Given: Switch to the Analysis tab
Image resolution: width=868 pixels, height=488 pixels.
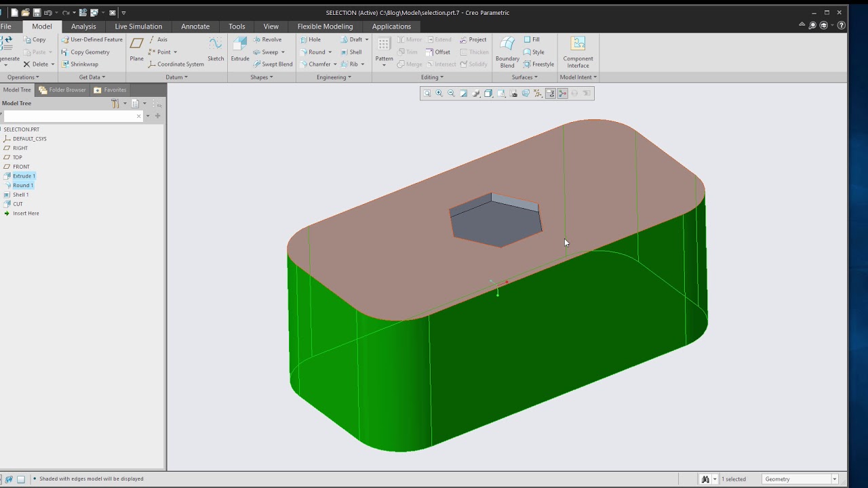Looking at the screenshot, I should coord(83,26).
